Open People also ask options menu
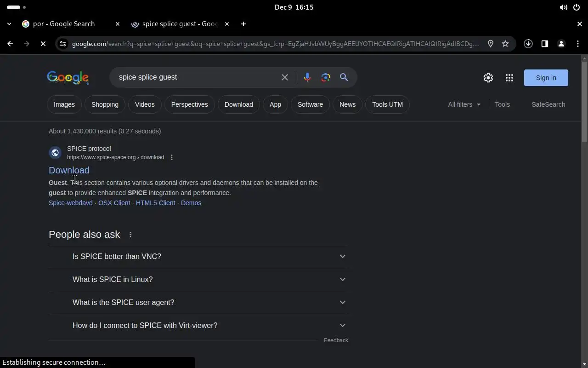The height and width of the screenshot is (368, 588). pyautogui.click(x=130, y=235)
